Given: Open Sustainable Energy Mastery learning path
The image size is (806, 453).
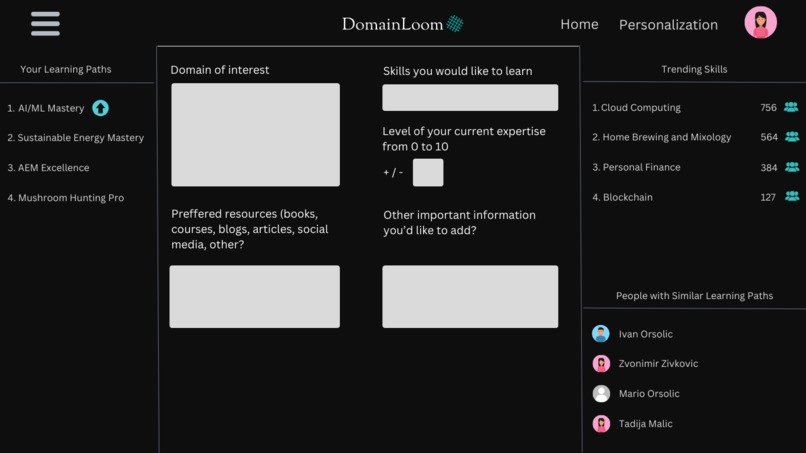Looking at the screenshot, I should point(76,138).
